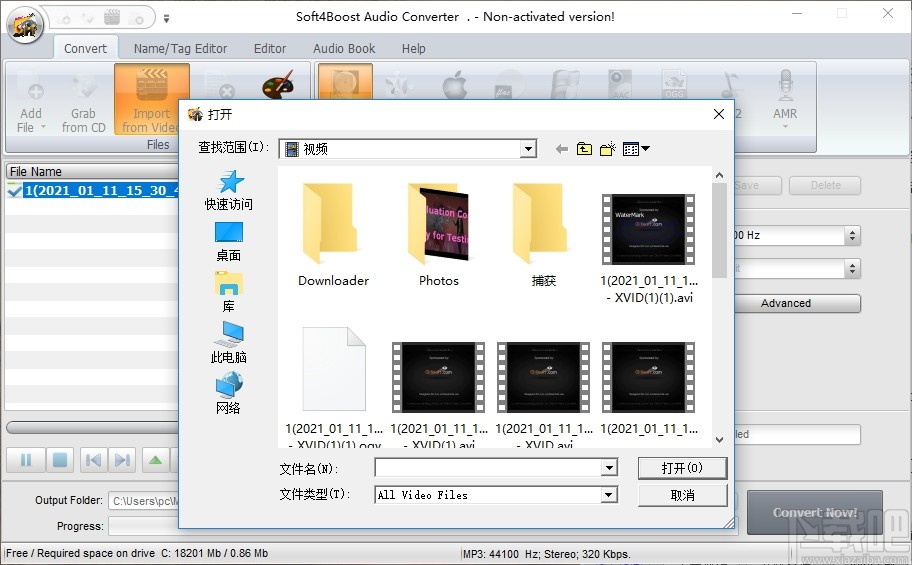Go back using dialog back arrow
Screen dimensions: 912x565
tap(561, 150)
